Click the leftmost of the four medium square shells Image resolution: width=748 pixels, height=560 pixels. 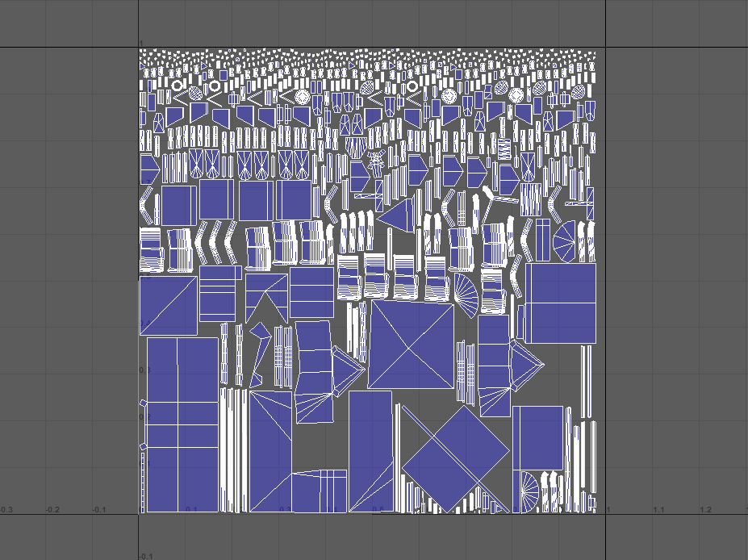178,206
